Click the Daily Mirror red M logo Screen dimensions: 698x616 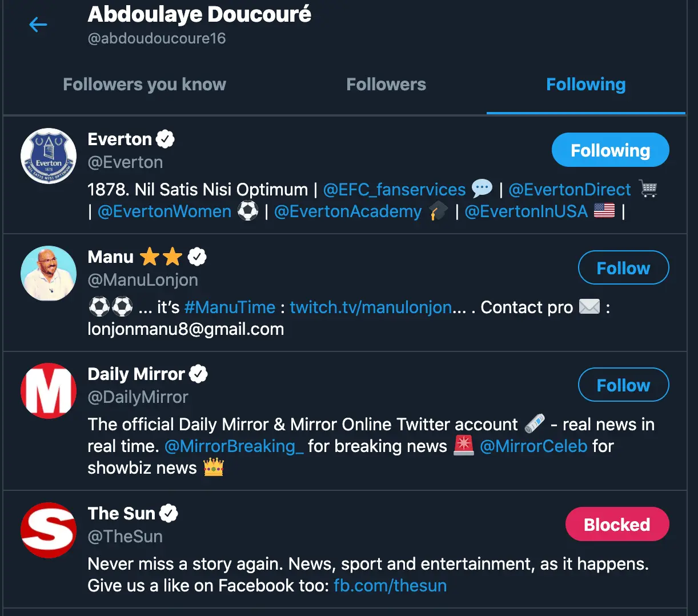(x=49, y=391)
